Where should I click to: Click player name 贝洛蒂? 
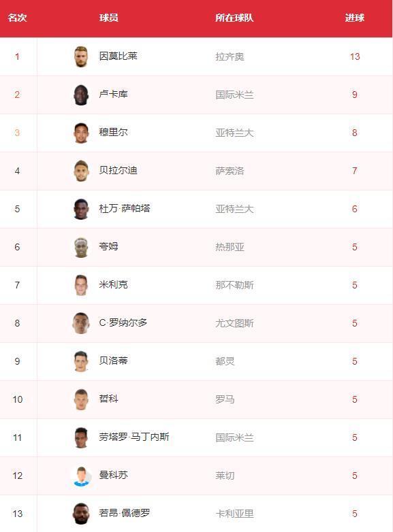pos(114,361)
